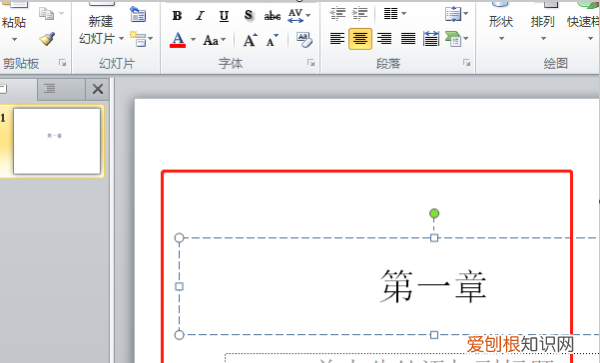
Task: Open the Line Spacing dropdown
Action: coord(395,14)
